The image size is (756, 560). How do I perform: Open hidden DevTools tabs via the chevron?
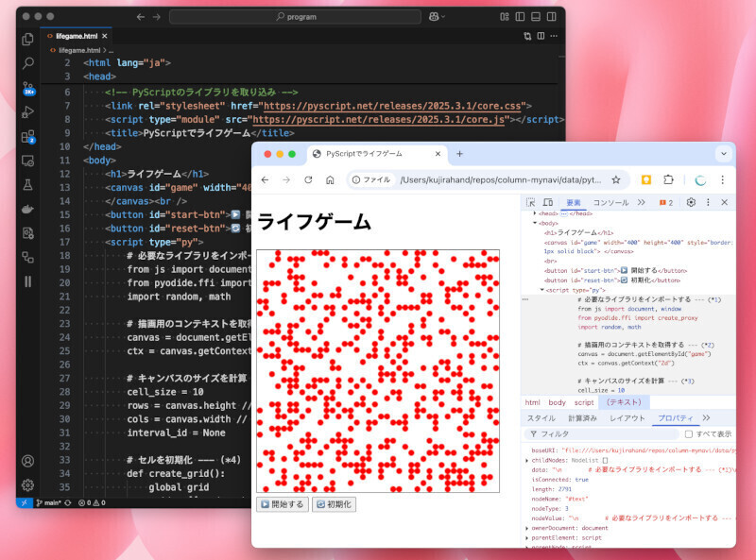[x=641, y=202]
